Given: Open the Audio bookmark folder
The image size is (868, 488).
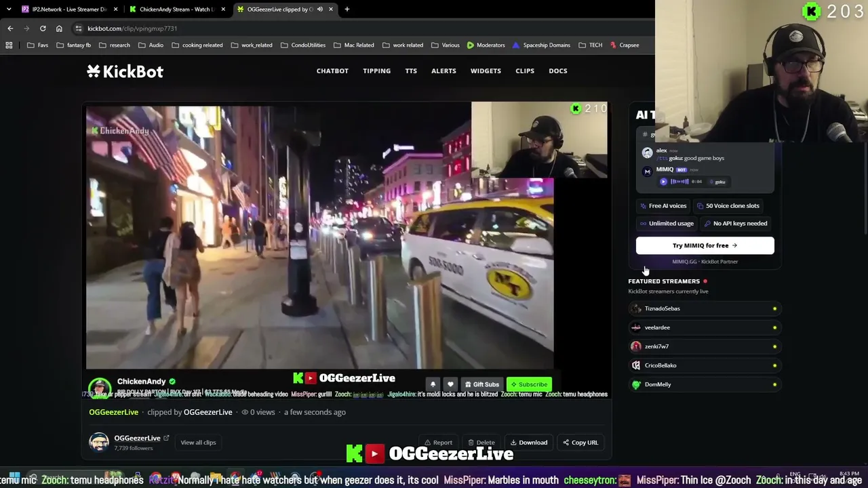Looking at the screenshot, I should [151, 45].
